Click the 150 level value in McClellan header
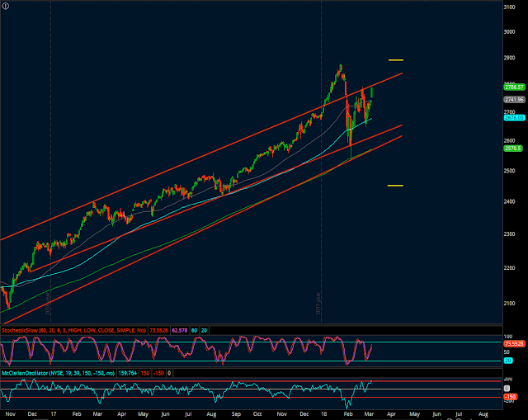The height and width of the screenshot is (420, 528). 145,373
